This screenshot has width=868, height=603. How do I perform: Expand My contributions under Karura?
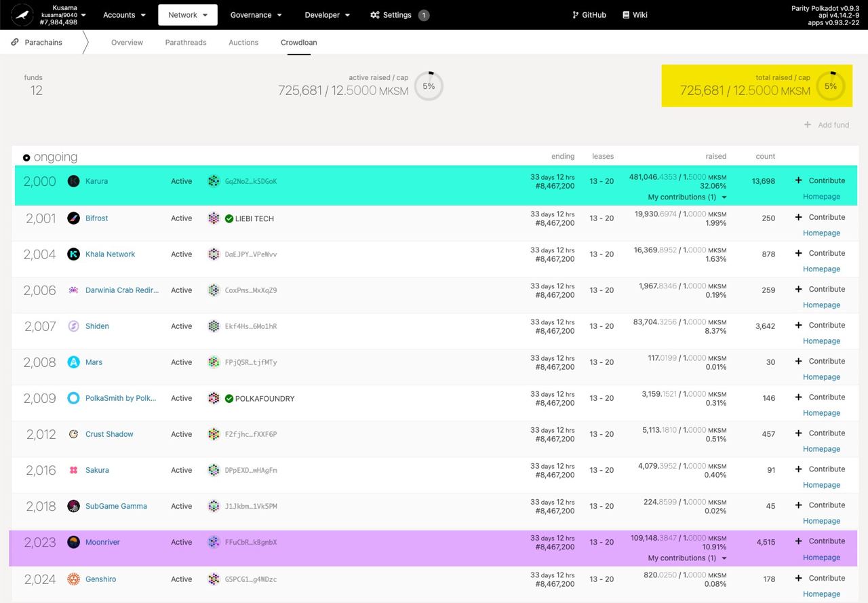click(x=687, y=197)
